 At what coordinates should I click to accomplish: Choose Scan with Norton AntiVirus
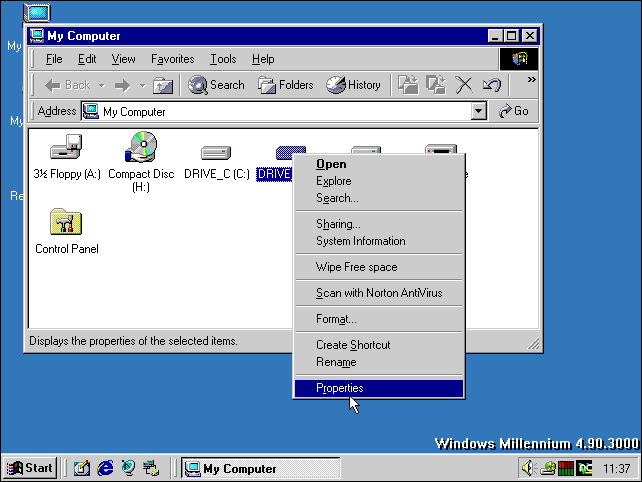point(379,293)
